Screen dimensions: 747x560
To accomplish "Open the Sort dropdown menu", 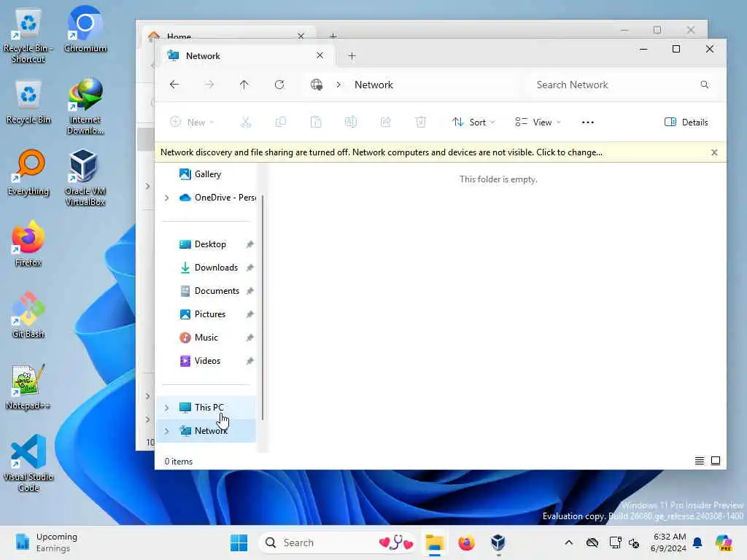I will (473, 122).
